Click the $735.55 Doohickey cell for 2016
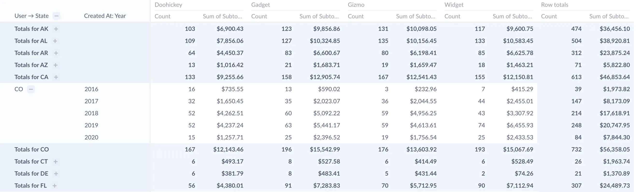This screenshot has height=192, width=644. 232,89
